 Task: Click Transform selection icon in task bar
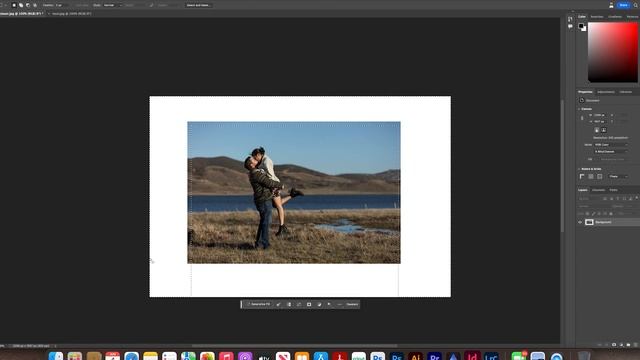coord(299,304)
